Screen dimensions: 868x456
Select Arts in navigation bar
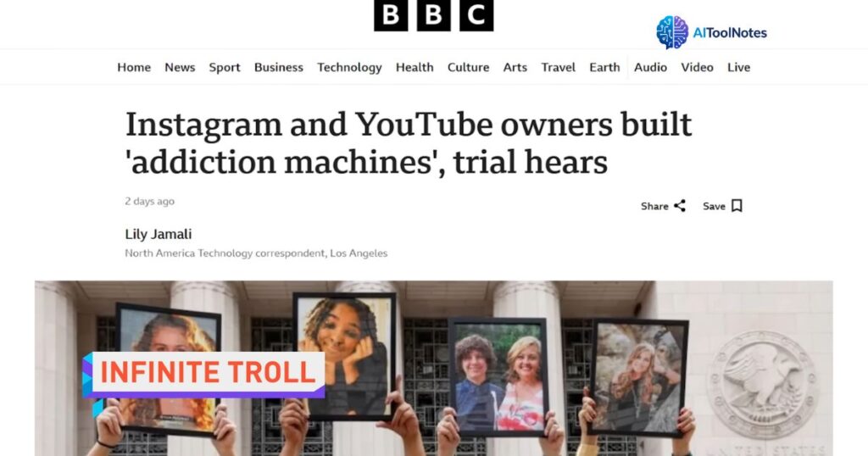(x=515, y=68)
